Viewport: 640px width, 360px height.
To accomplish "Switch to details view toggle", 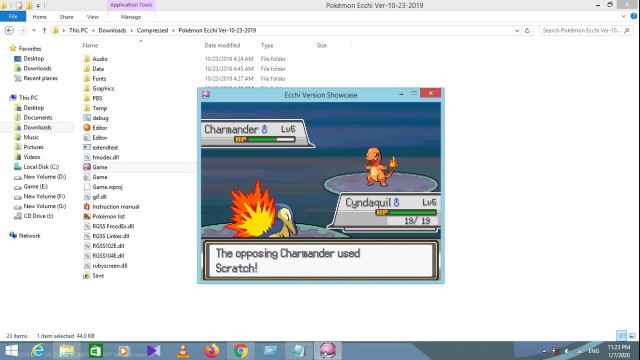I will pyautogui.click(x=621, y=336).
